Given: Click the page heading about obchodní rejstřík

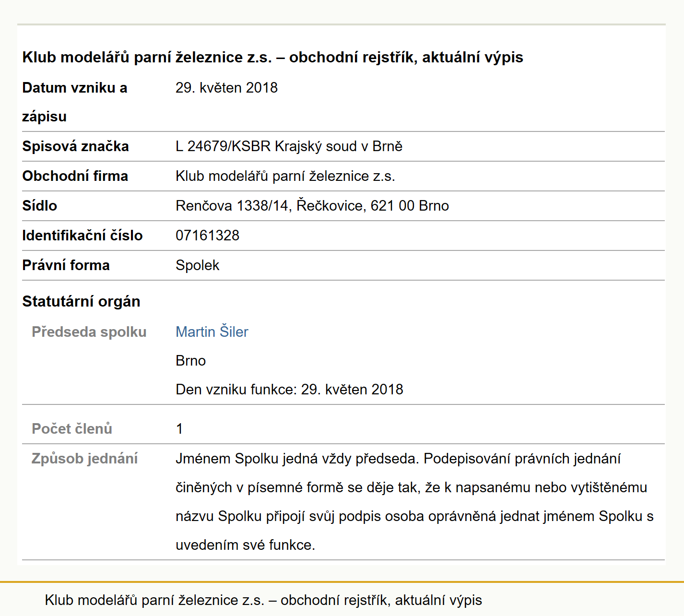Looking at the screenshot, I should click(272, 57).
